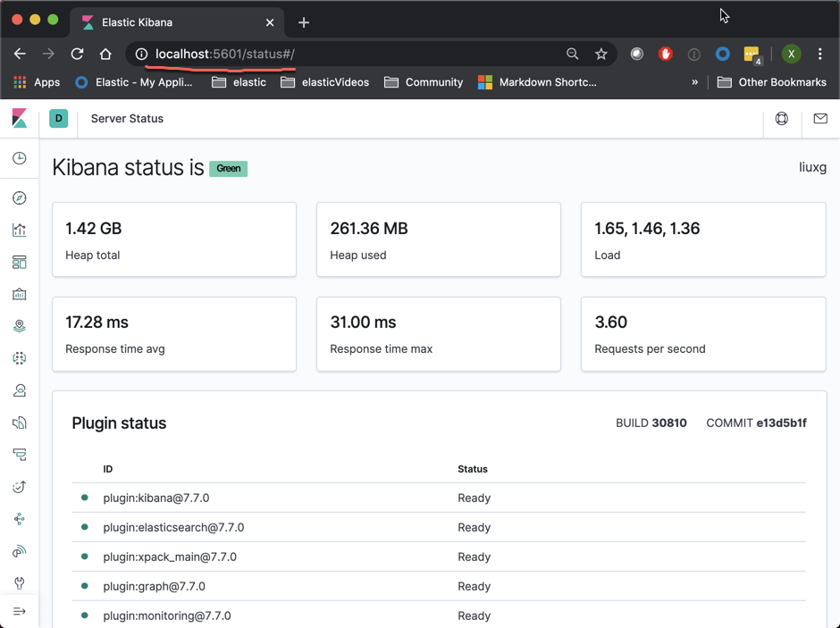Click the Recently viewed clock icon

tap(19, 158)
